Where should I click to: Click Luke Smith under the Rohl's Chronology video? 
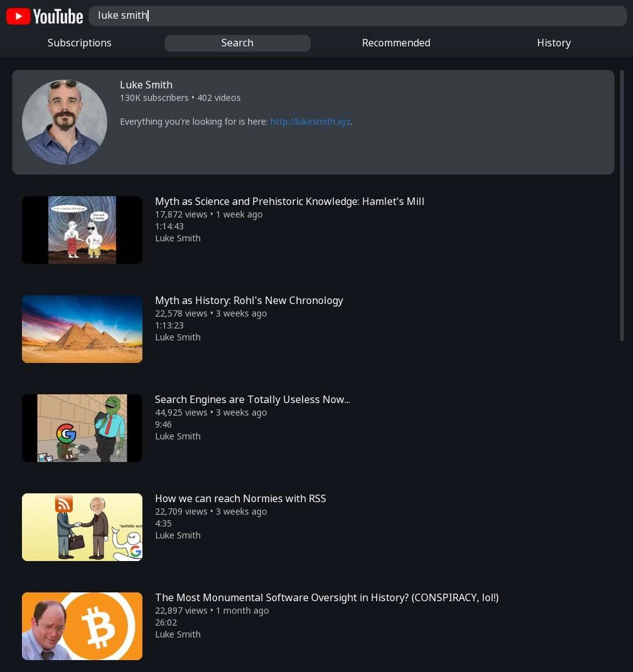(178, 337)
